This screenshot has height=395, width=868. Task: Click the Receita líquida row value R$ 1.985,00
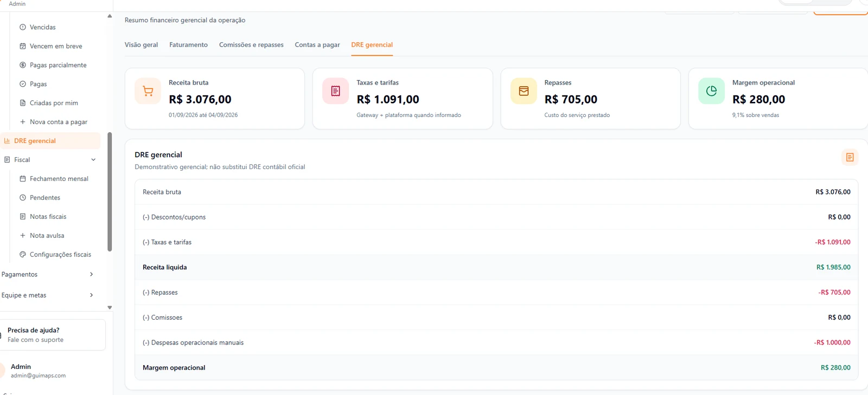[x=833, y=267]
